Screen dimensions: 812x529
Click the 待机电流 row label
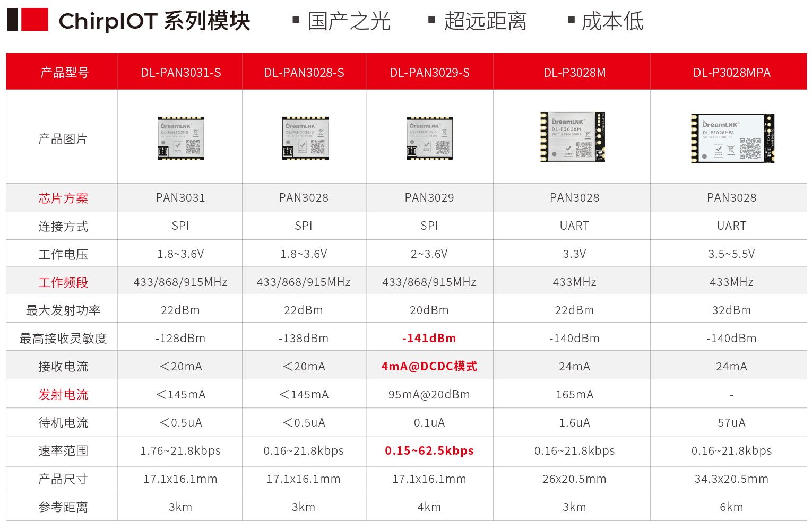tap(63, 423)
